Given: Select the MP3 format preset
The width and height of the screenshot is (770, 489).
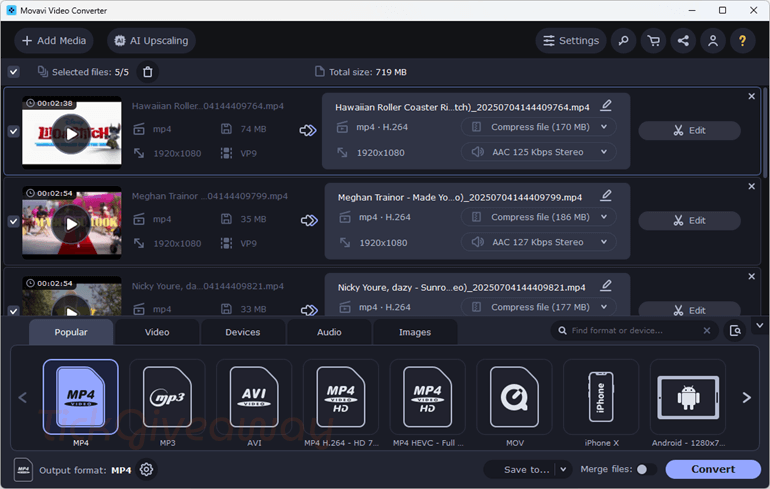Looking at the screenshot, I should [167, 397].
